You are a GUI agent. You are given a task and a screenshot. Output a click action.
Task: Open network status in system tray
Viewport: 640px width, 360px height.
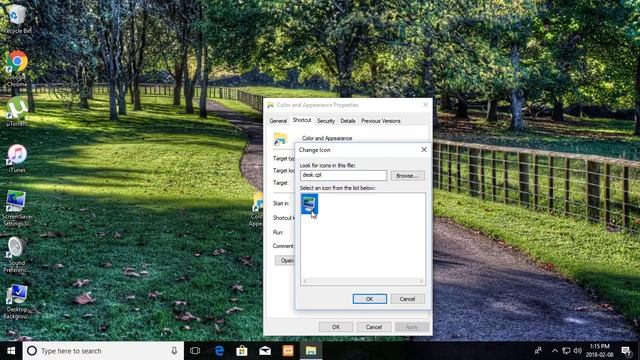[566, 351]
